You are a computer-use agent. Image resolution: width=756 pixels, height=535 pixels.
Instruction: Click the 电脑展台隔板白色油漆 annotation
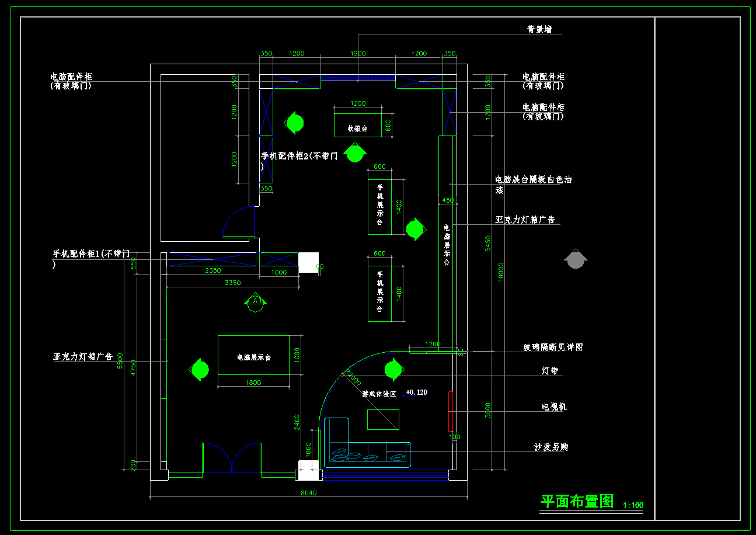click(533, 185)
